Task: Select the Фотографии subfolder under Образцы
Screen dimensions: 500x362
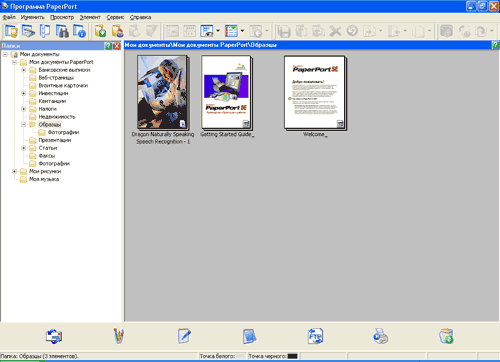Action: pyautogui.click(x=63, y=132)
